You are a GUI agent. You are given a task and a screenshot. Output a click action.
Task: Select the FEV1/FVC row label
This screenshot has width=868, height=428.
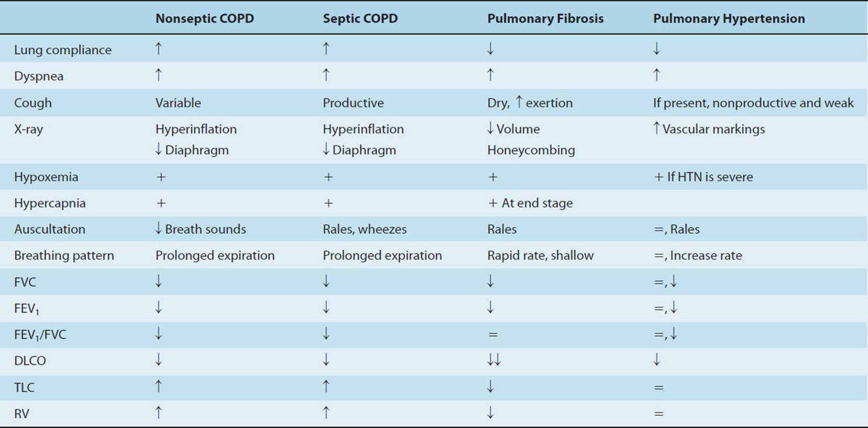40,335
